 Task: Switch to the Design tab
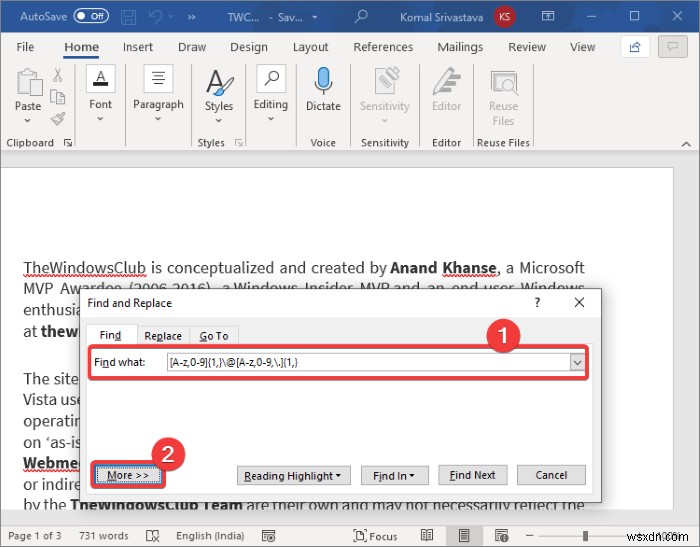[x=249, y=47]
